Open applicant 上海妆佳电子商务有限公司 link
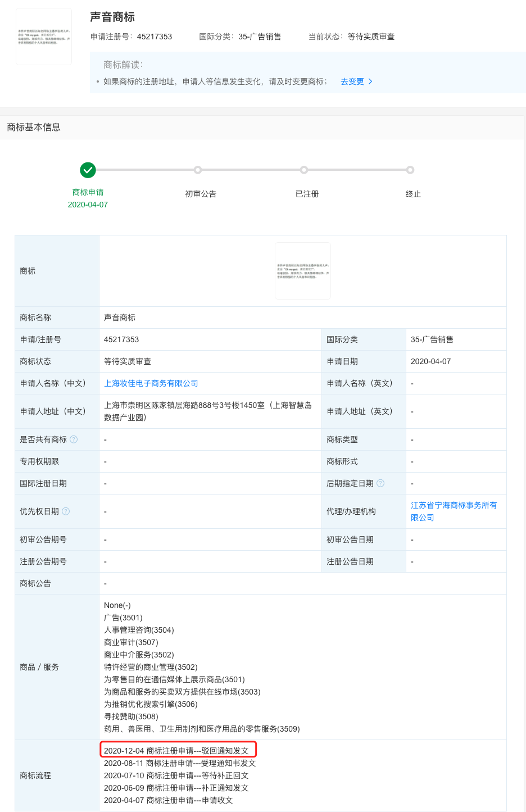The height and width of the screenshot is (812, 526). pyautogui.click(x=151, y=383)
